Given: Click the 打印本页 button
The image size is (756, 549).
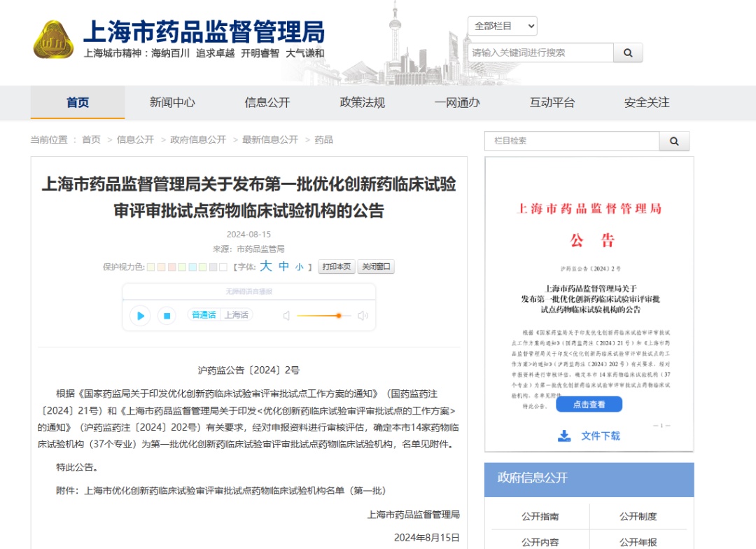Looking at the screenshot, I should click(x=337, y=267).
